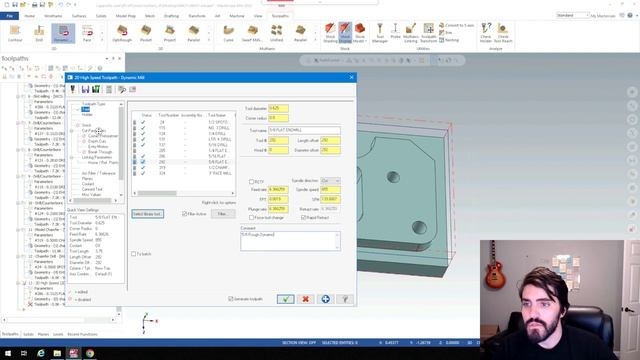Open the ribbon help icon
This screenshot has height=360, width=640.
point(631,16)
